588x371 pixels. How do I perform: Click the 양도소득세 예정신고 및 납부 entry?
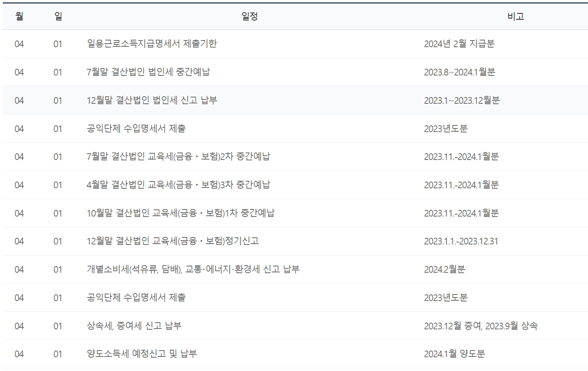142,354
